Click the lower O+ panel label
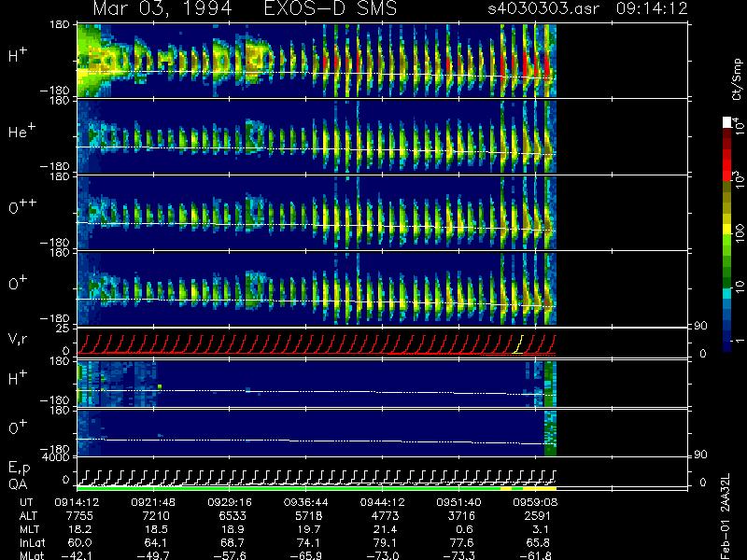The height and width of the screenshot is (560, 747). (18, 427)
